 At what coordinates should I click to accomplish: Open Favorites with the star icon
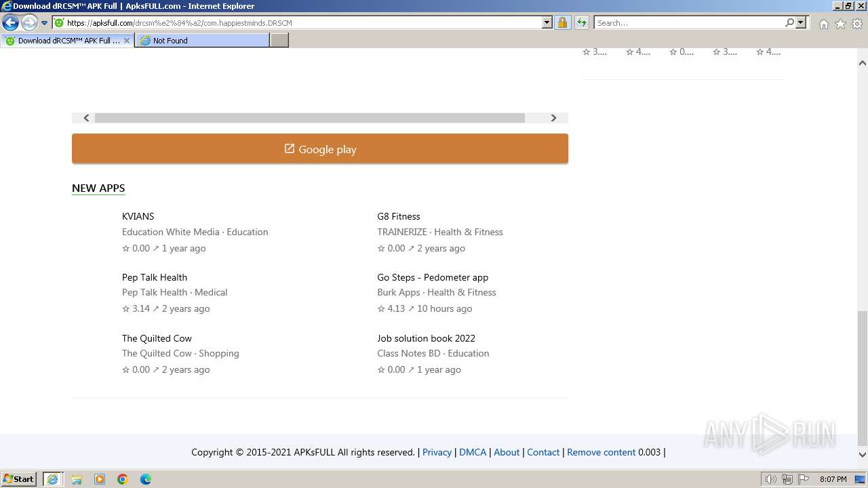tap(840, 24)
